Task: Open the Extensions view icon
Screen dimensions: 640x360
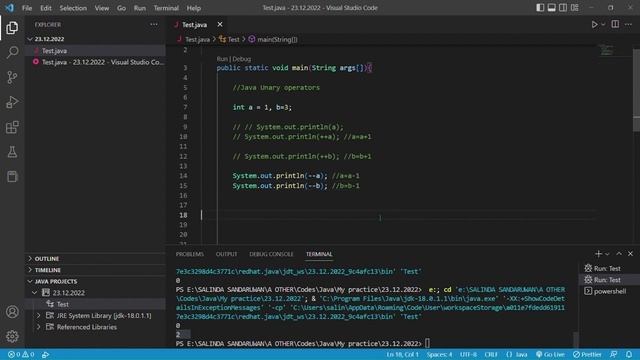Action: (12, 127)
